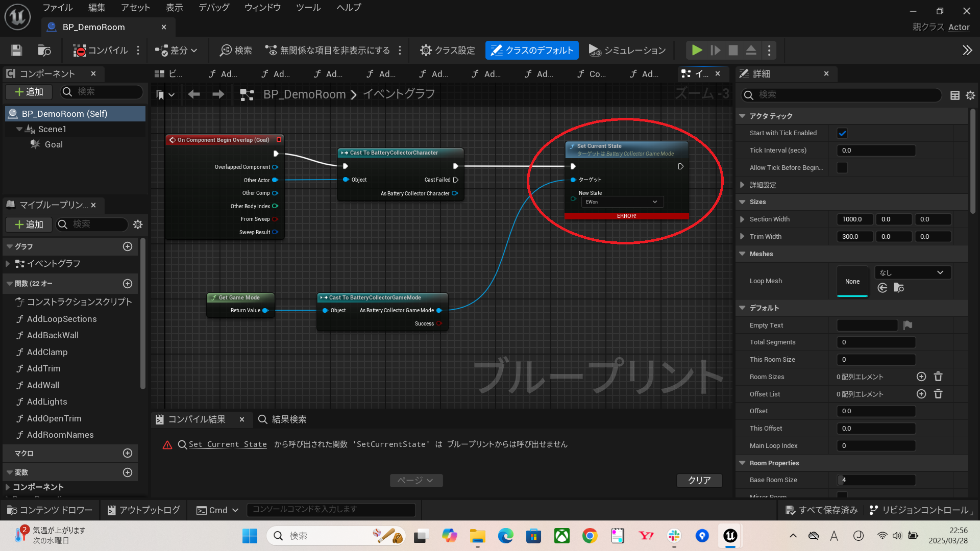The image size is (980, 551).
Task: Navigate back with the left arrow
Action: pos(193,94)
